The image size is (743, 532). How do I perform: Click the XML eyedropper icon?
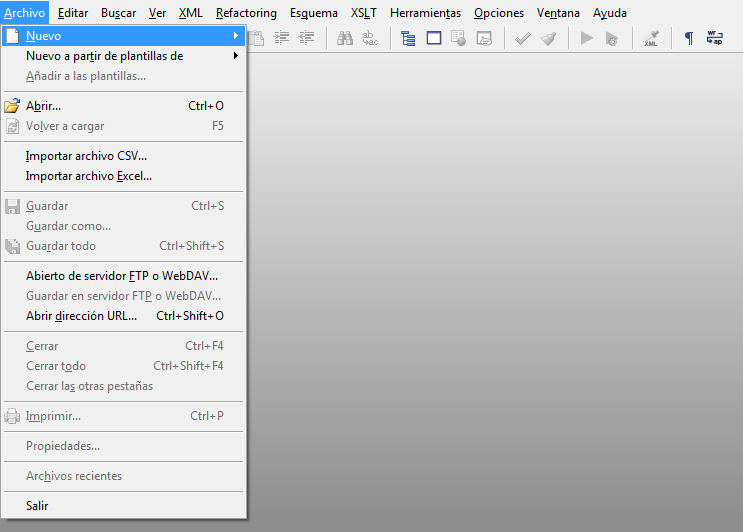tap(651, 38)
